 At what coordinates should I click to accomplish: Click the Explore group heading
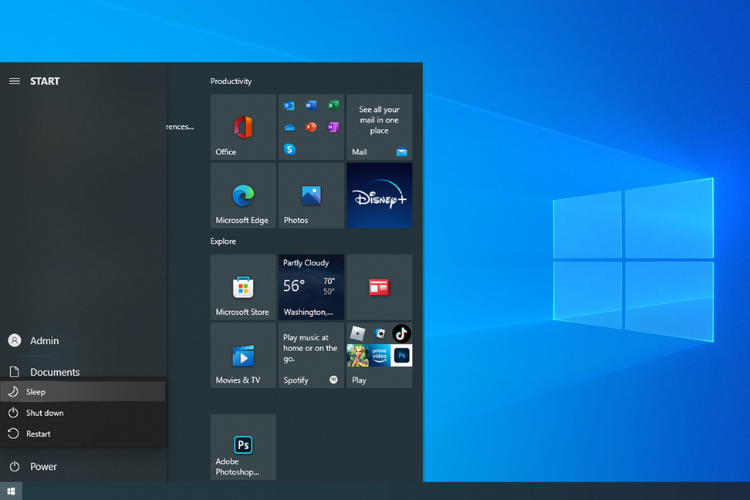223,241
